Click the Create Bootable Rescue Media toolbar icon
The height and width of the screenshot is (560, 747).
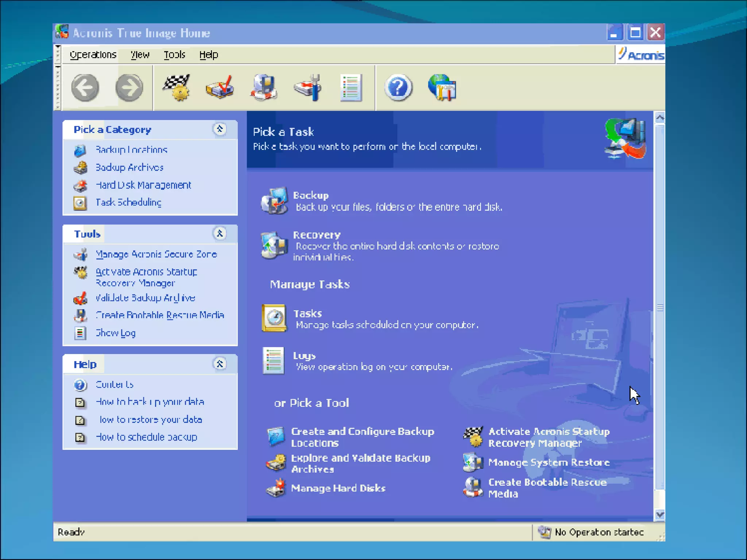pyautogui.click(x=264, y=87)
